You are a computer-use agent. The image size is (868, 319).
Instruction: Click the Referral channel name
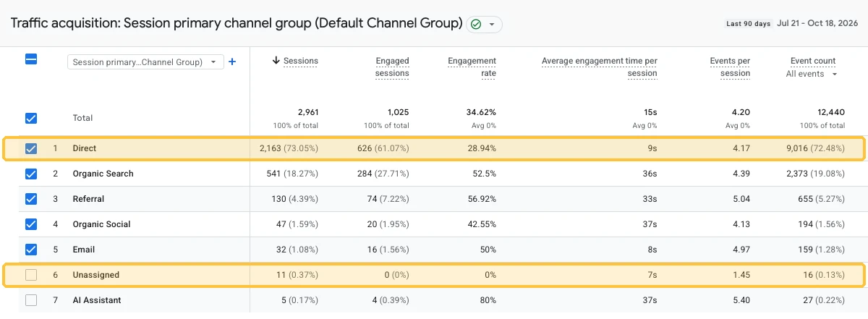coord(88,199)
